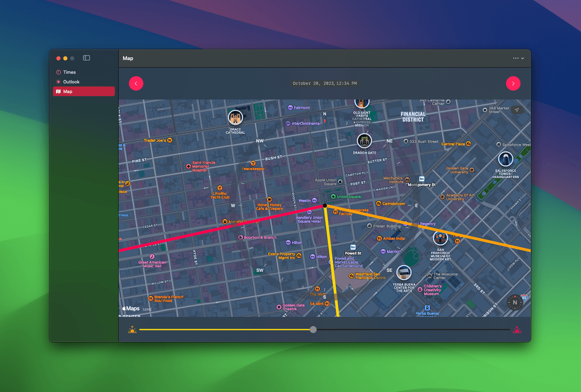
Task: Click the Financial District label
Action: coord(413,117)
